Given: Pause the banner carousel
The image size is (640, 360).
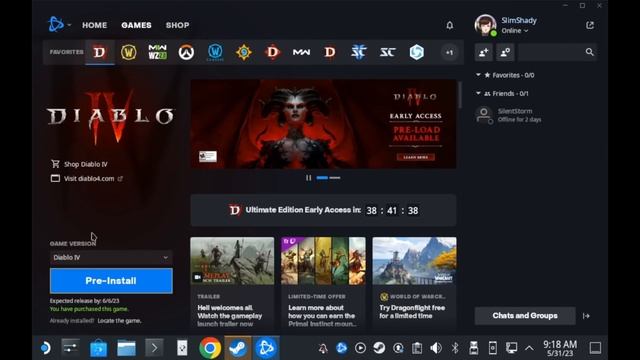Looking at the screenshot, I should [x=309, y=178].
